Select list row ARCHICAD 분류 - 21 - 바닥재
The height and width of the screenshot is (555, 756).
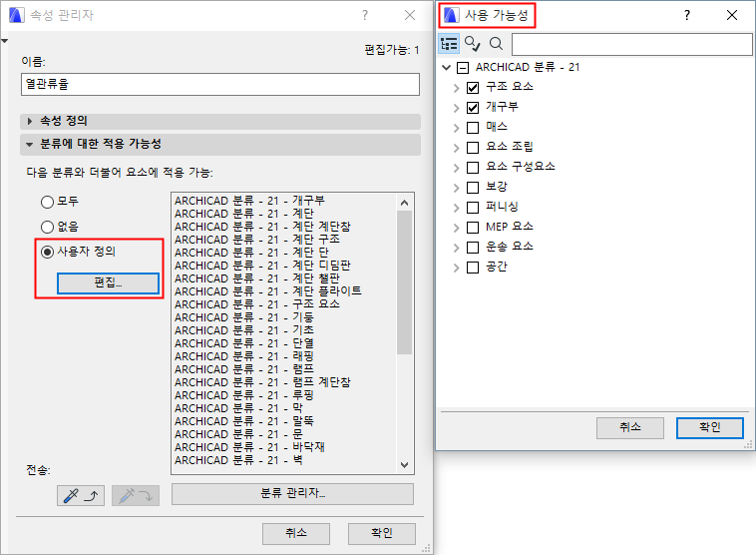click(x=284, y=447)
